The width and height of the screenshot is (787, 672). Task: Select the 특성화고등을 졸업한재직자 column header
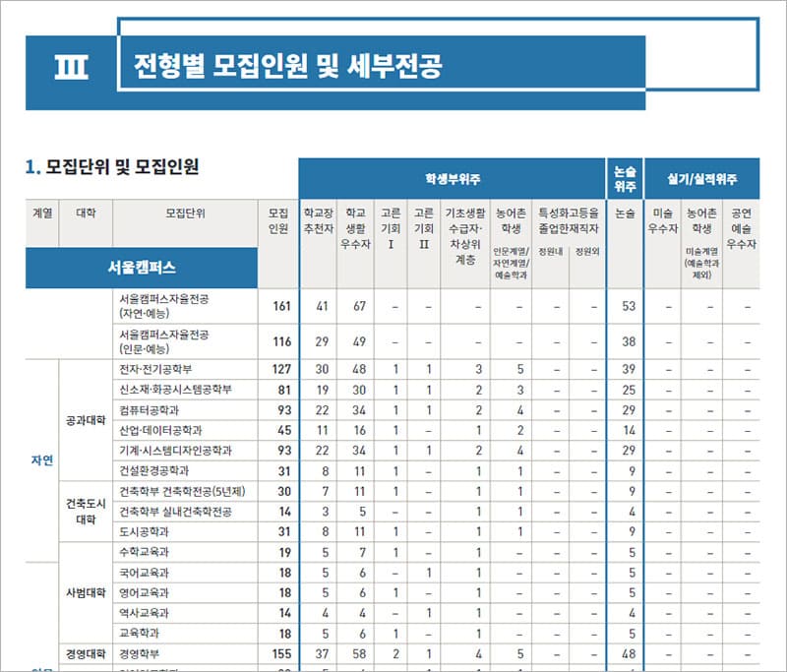tap(569, 219)
